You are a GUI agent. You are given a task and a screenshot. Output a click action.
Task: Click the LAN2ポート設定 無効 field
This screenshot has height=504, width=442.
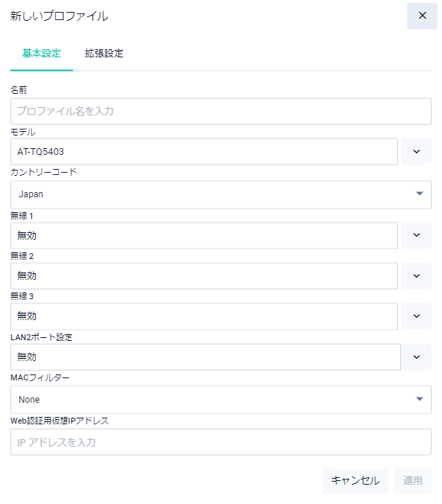[x=205, y=357]
